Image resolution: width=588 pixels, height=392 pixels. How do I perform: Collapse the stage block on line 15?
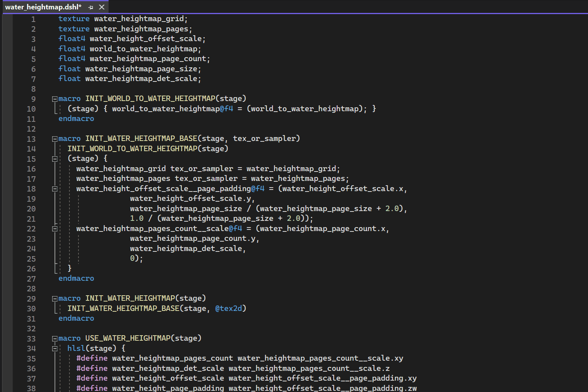click(x=55, y=159)
